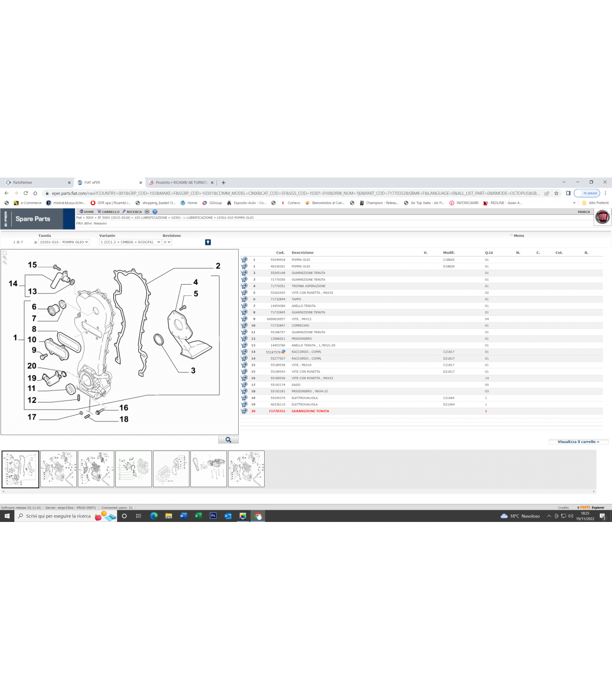
Task: Open the Corteco bookmark
Action: point(293,203)
